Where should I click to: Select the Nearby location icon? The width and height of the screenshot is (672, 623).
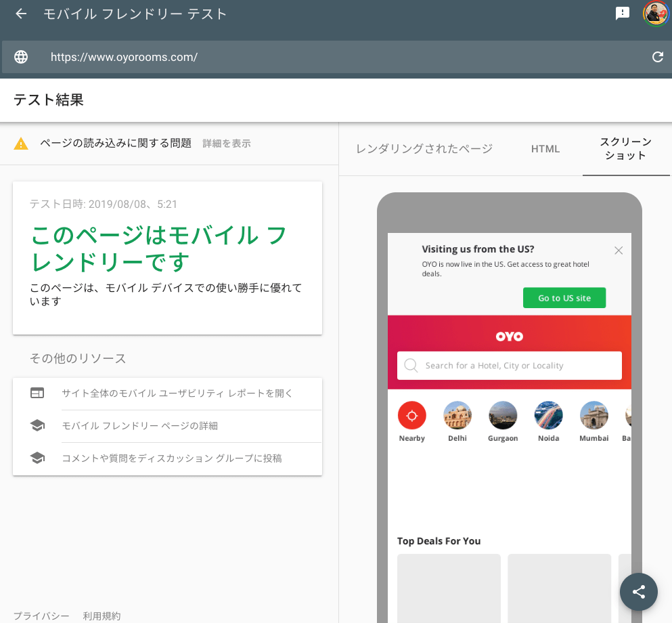pyautogui.click(x=412, y=415)
